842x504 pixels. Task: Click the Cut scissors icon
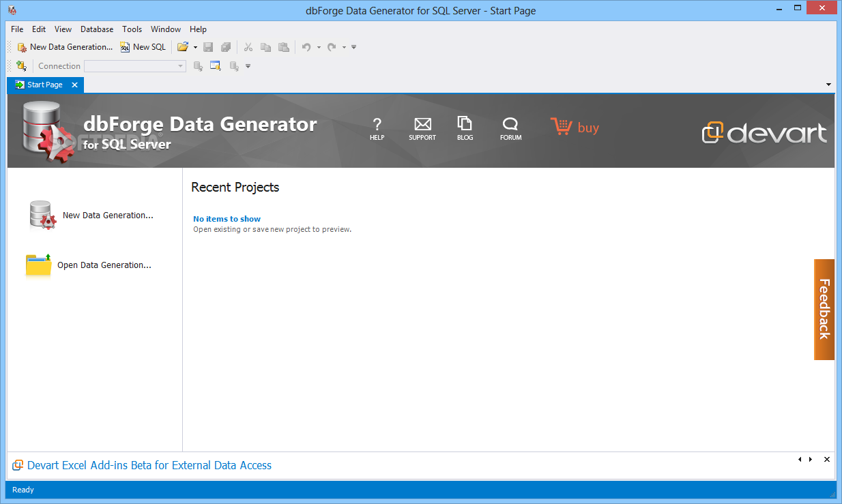click(x=248, y=47)
